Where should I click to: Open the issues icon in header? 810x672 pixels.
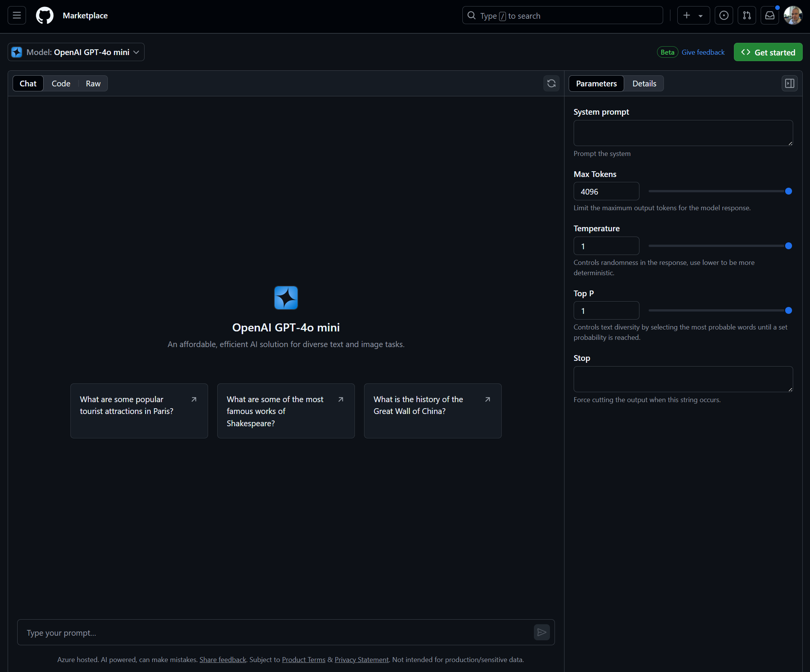pos(724,15)
